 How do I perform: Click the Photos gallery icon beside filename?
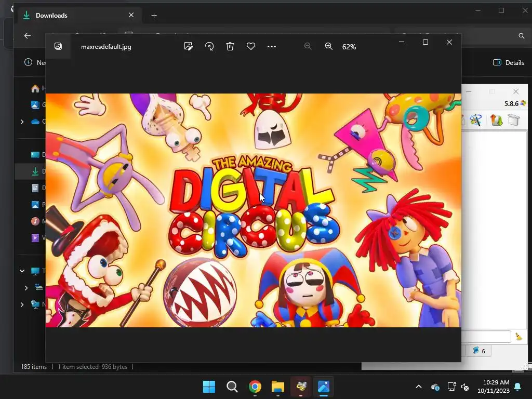pos(58,46)
